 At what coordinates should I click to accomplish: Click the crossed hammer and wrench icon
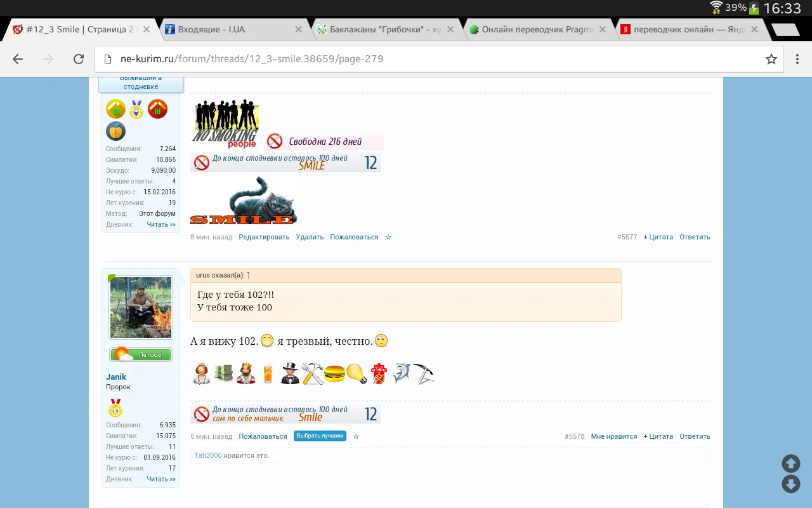point(312,373)
